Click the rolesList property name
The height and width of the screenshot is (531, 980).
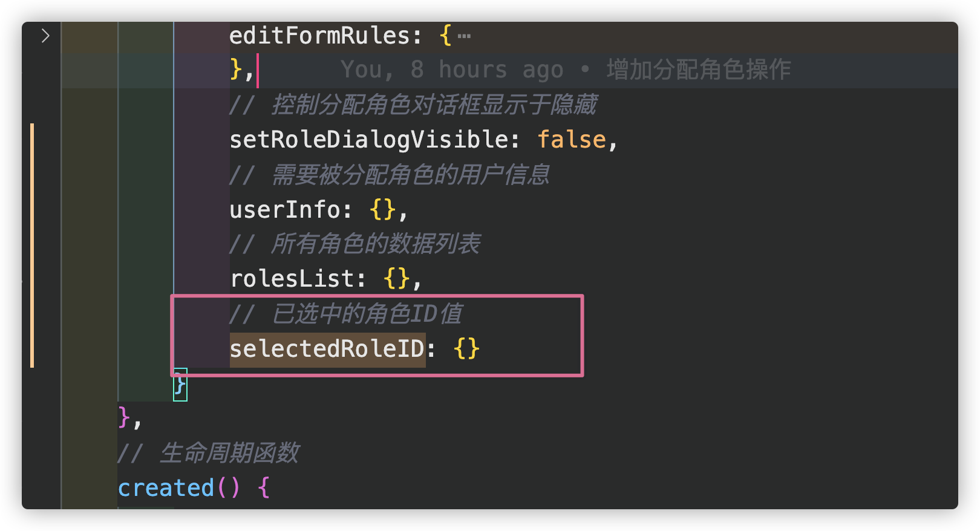[x=292, y=279]
